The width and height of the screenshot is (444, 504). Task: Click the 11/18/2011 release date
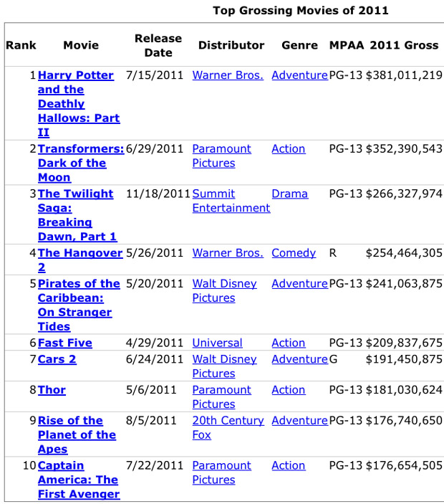pyautogui.click(x=158, y=194)
